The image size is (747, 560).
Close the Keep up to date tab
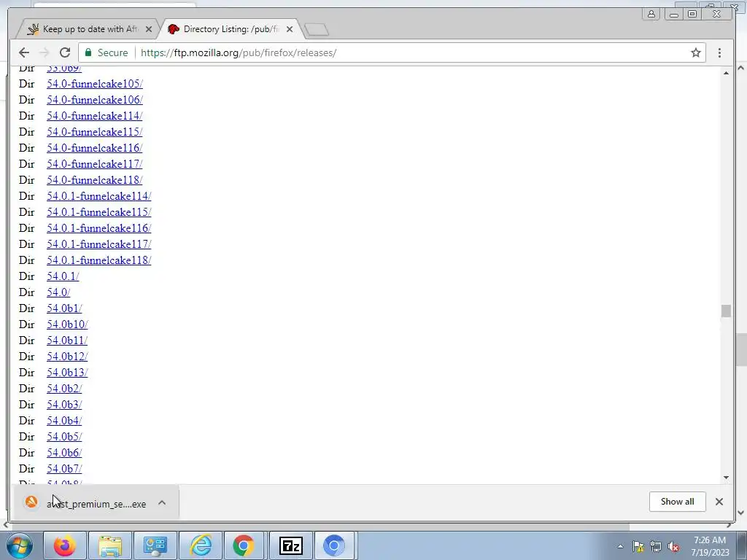pos(149,29)
